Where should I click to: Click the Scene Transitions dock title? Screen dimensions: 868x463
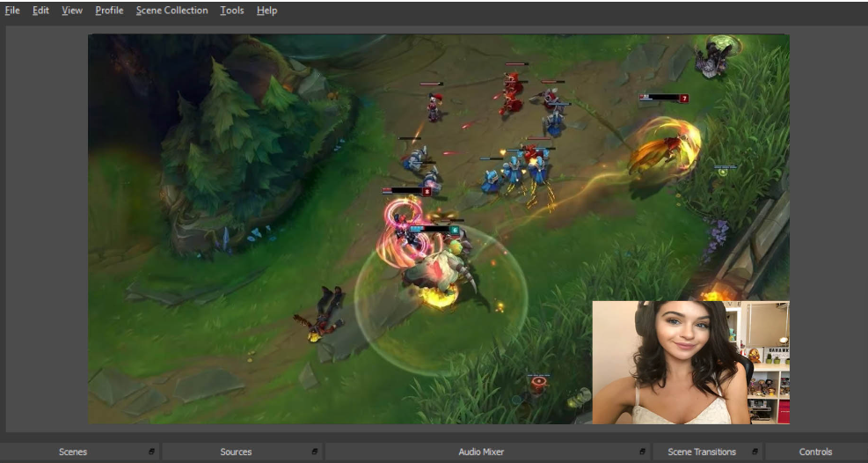(702, 452)
